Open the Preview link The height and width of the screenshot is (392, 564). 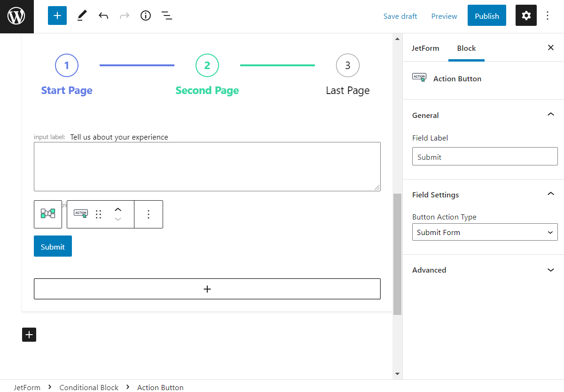point(444,16)
